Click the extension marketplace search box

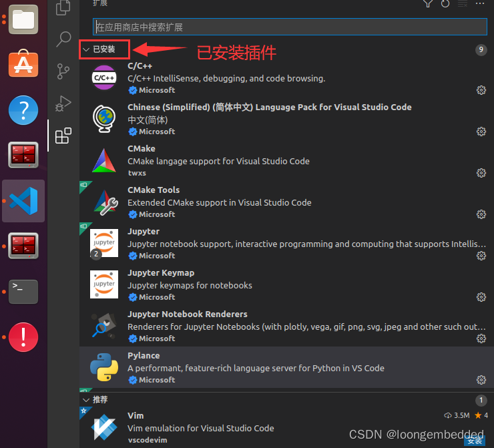pos(290,27)
